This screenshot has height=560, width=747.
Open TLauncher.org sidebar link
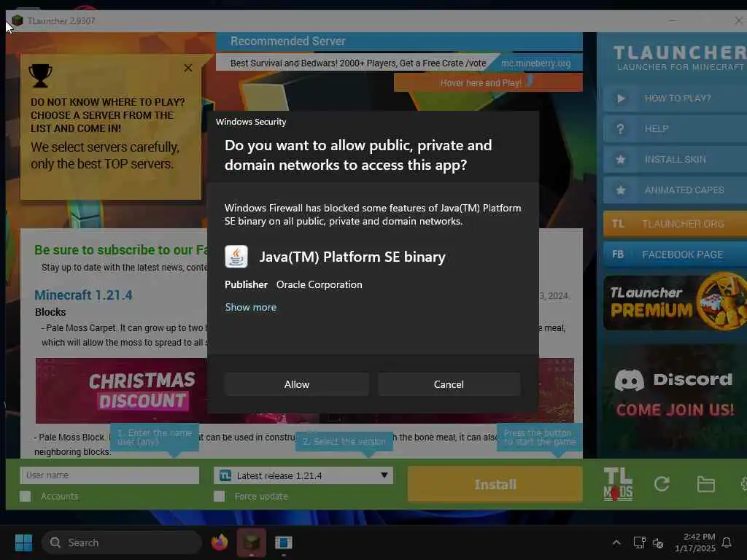click(675, 224)
